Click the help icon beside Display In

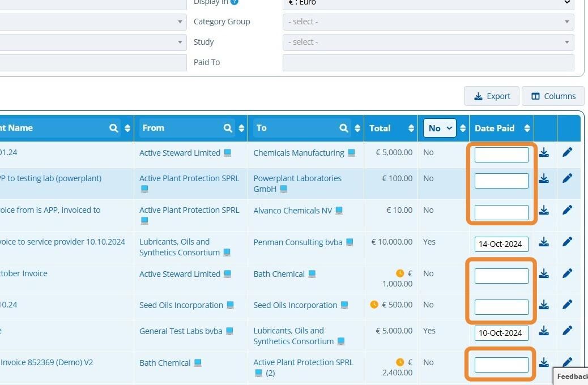click(235, 2)
